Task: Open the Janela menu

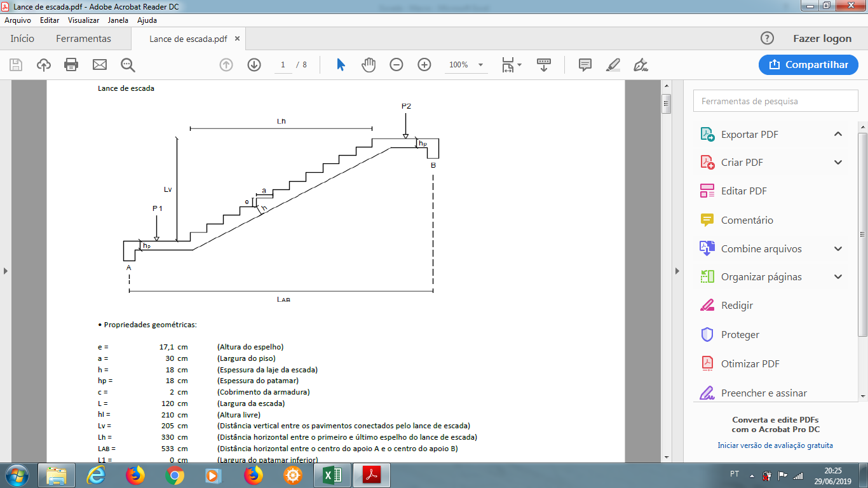Action: [x=118, y=20]
